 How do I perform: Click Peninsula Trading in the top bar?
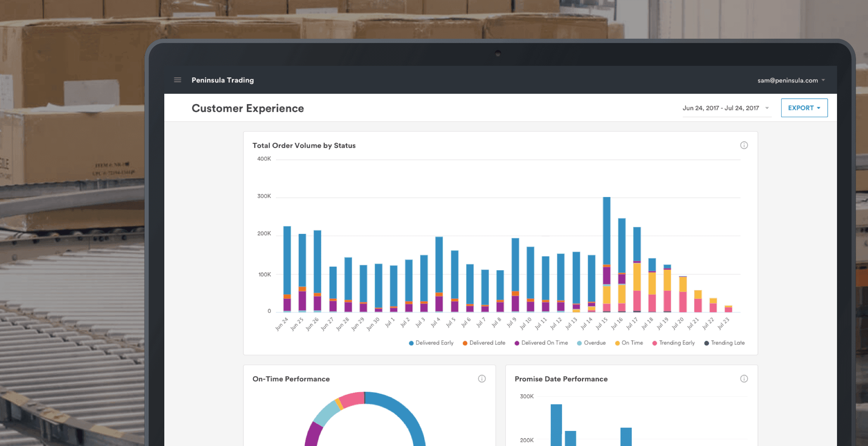(x=223, y=80)
